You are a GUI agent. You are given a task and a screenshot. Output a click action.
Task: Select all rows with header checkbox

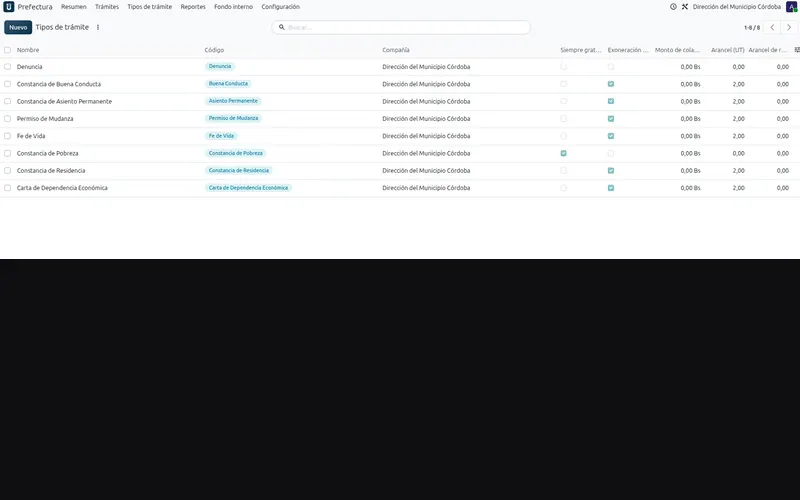tap(7, 50)
